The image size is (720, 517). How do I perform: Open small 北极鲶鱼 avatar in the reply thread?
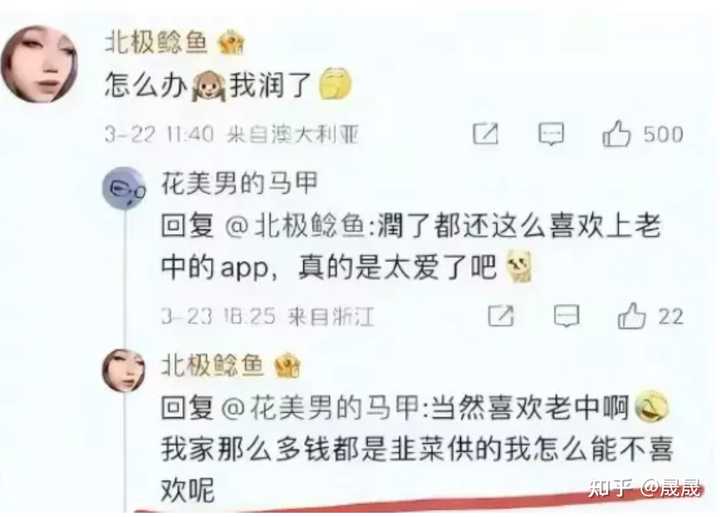(x=124, y=370)
